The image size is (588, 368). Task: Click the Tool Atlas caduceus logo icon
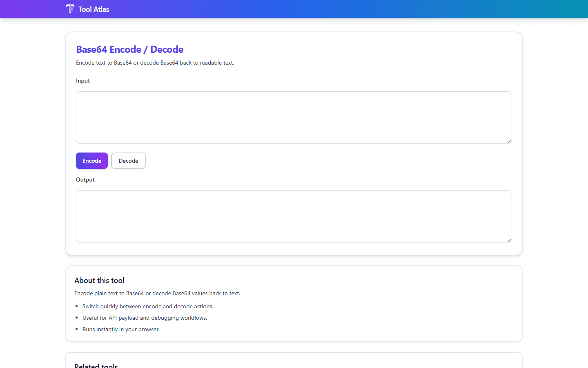[70, 9]
